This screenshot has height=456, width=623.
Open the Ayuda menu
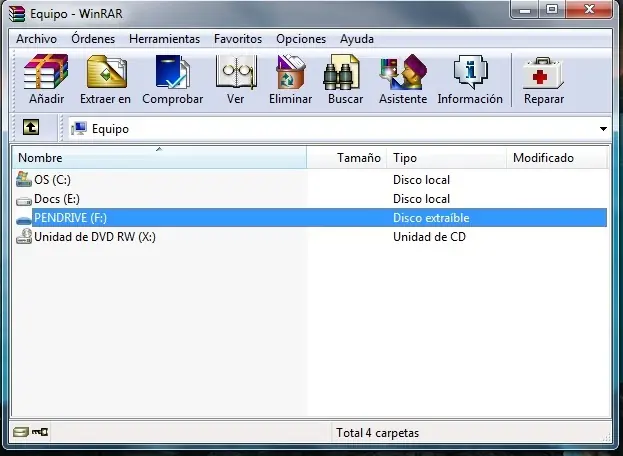[357, 39]
